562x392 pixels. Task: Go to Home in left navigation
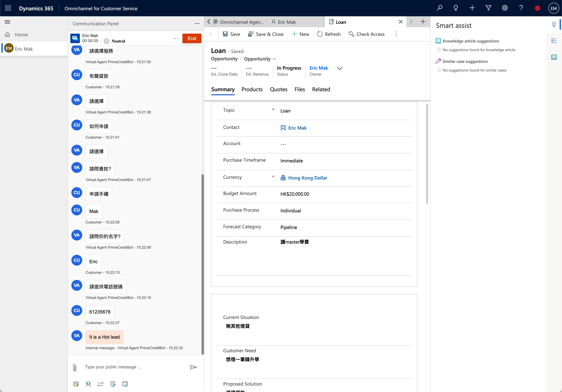[34, 35]
